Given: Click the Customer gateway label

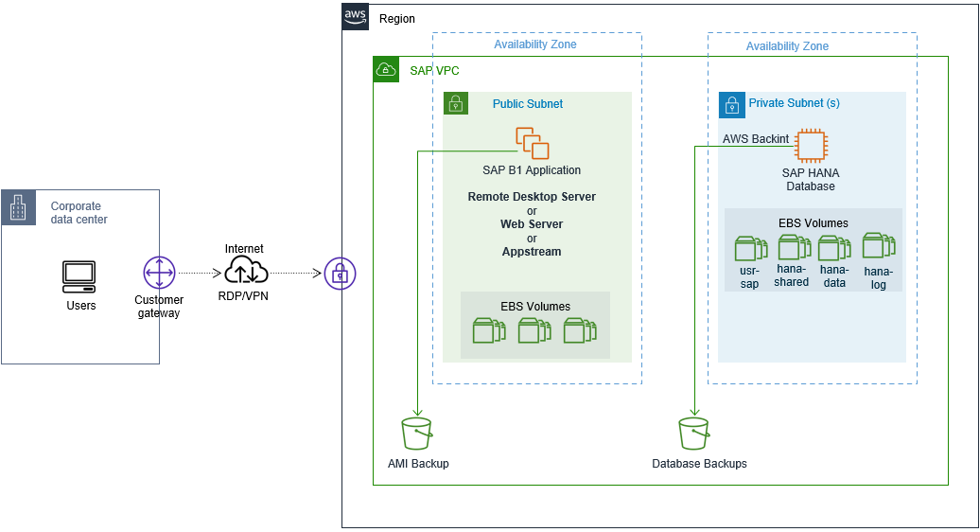Looking at the screenshot, I should click(159, 307).
